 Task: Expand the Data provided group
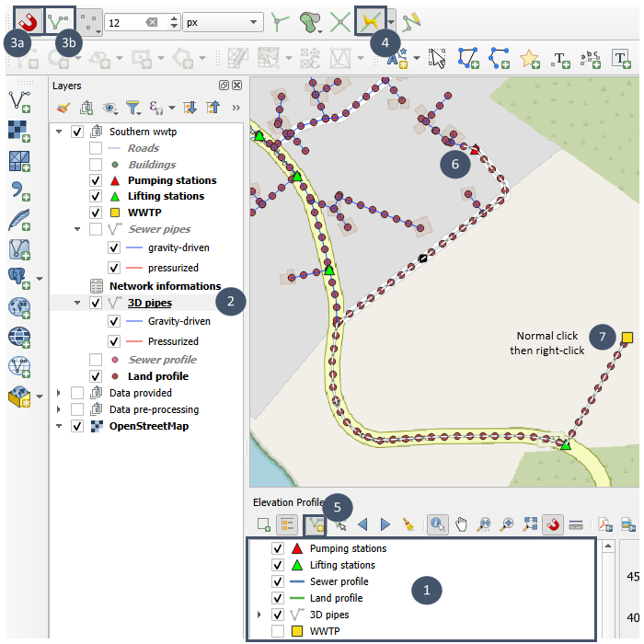click(x=60, y=393)
